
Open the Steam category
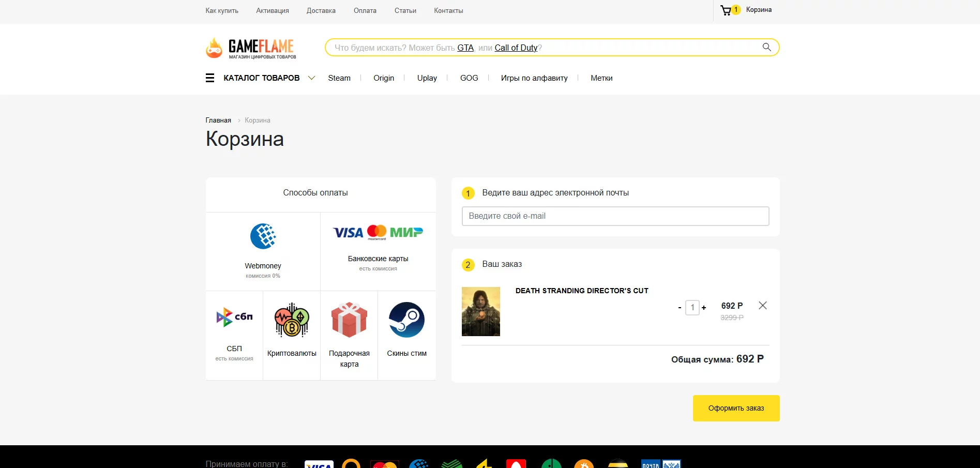pos(339,78)
